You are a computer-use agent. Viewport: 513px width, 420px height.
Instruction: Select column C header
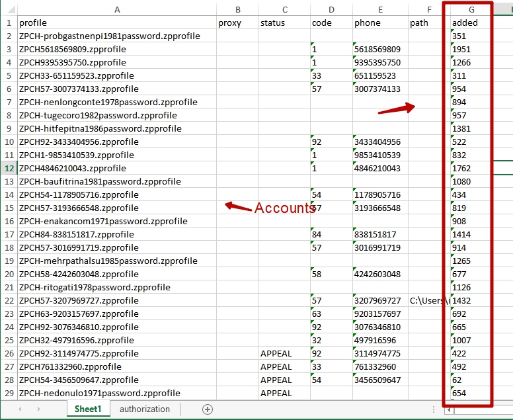[x=284, y=9]
